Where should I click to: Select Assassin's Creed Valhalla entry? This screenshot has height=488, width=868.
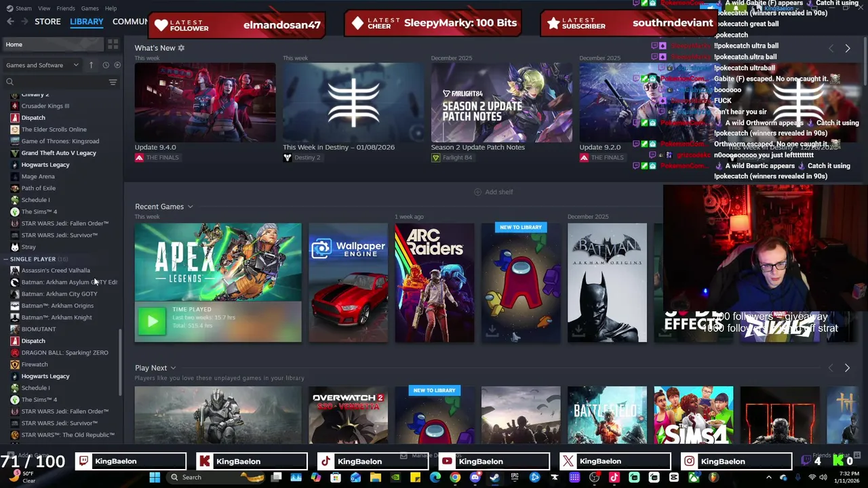(55, 270)
